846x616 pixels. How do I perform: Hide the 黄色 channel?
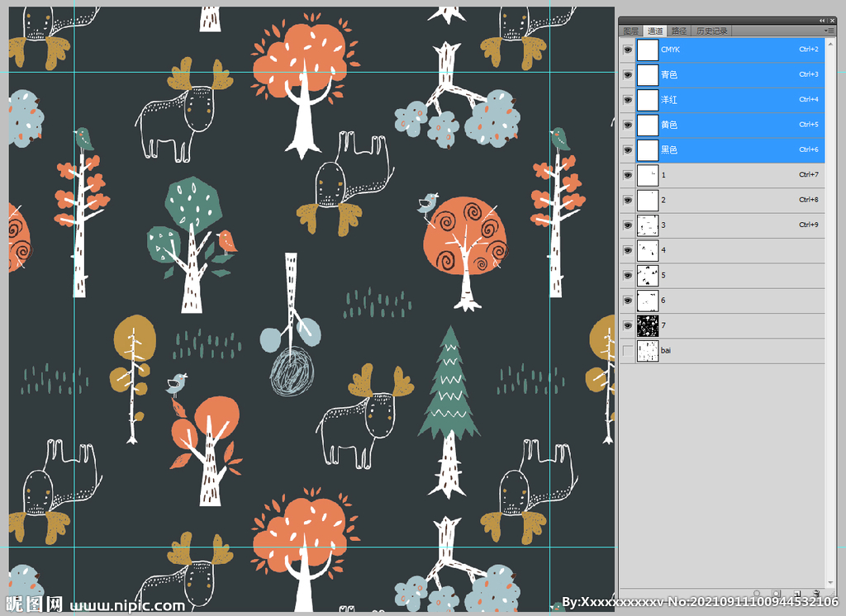click(x=628, y=126)
